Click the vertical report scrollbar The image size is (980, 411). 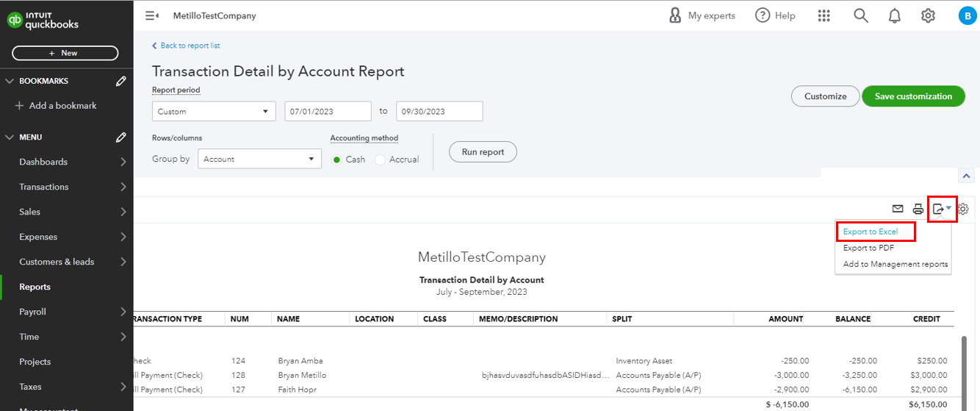[x=965, y=368]
